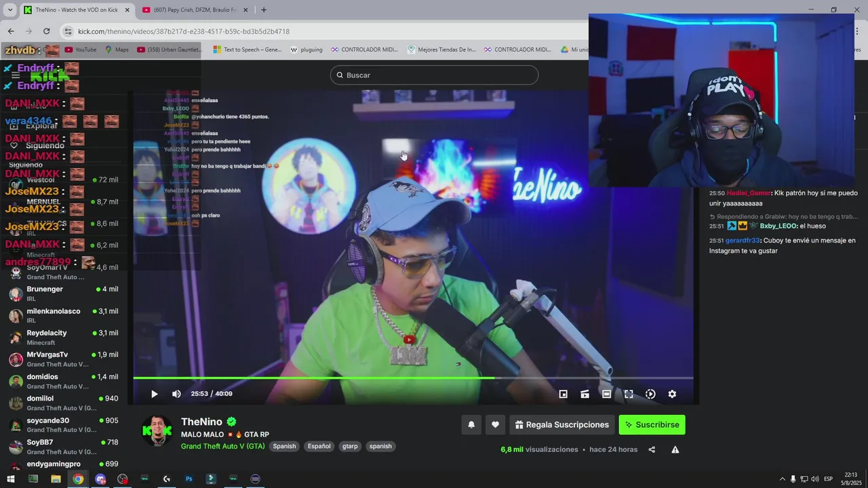Open Chrome from the taskbar

pyautogui.click(x=78, y=479)
